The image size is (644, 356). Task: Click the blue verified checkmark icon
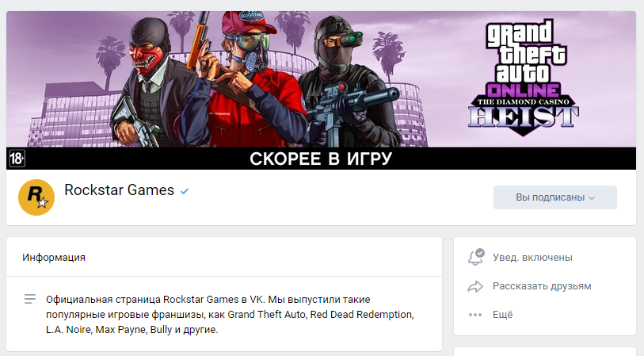(185, 191)
